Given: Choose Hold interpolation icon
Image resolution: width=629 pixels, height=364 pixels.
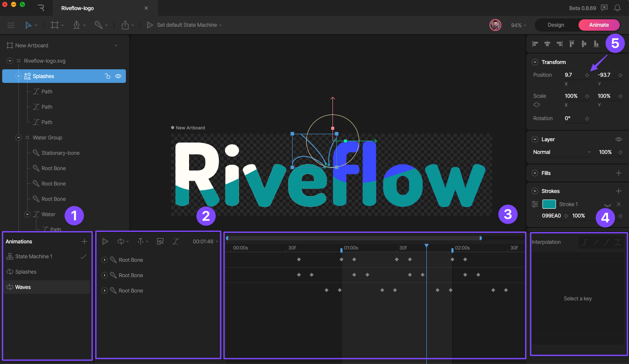Looking at the screenshot, I should pos(585,242).
